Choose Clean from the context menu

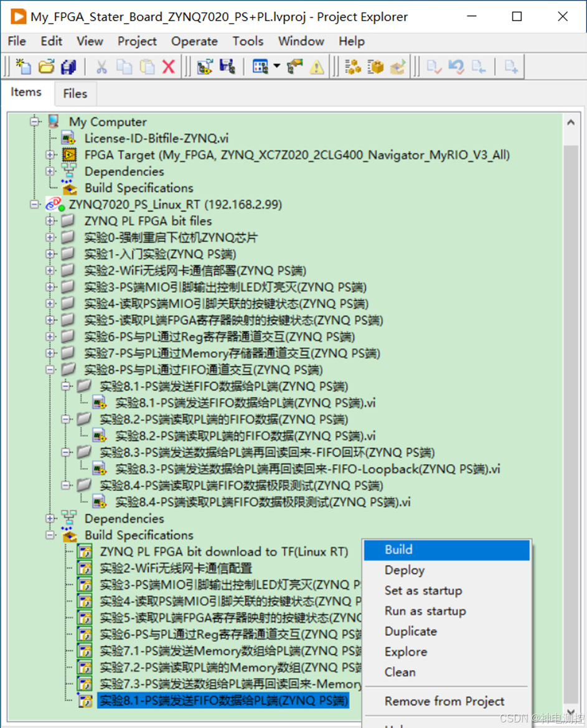[446, 672]
